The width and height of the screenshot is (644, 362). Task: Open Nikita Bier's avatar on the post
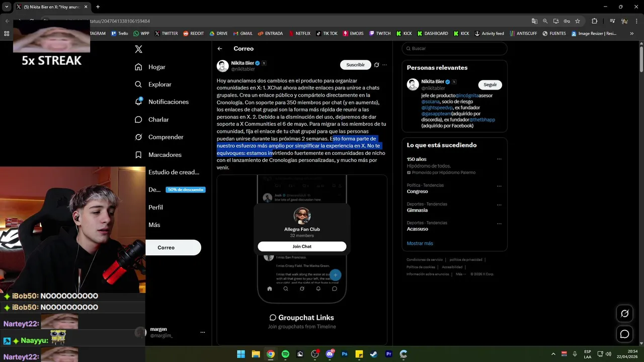(222, 66)
